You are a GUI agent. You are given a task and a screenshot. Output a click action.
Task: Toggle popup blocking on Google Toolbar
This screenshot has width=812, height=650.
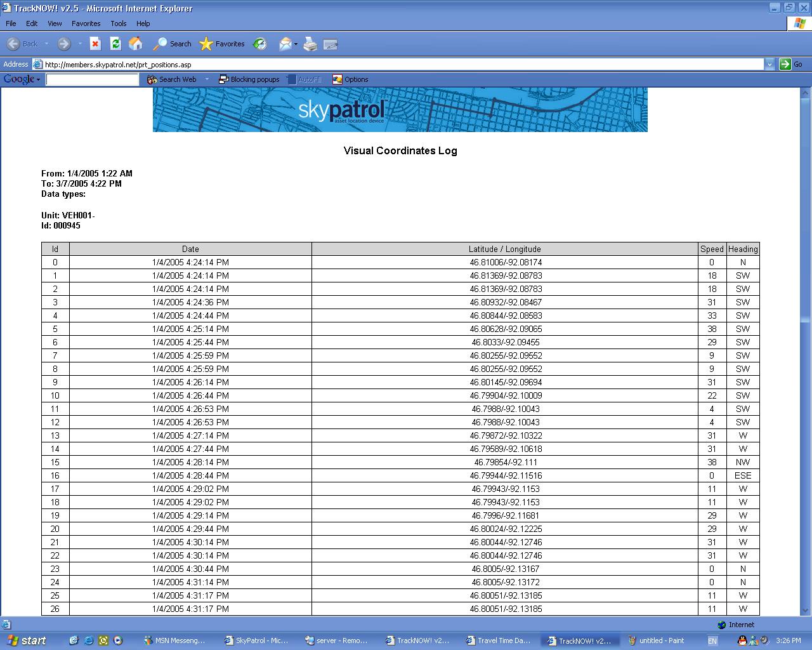pos(249,79)
